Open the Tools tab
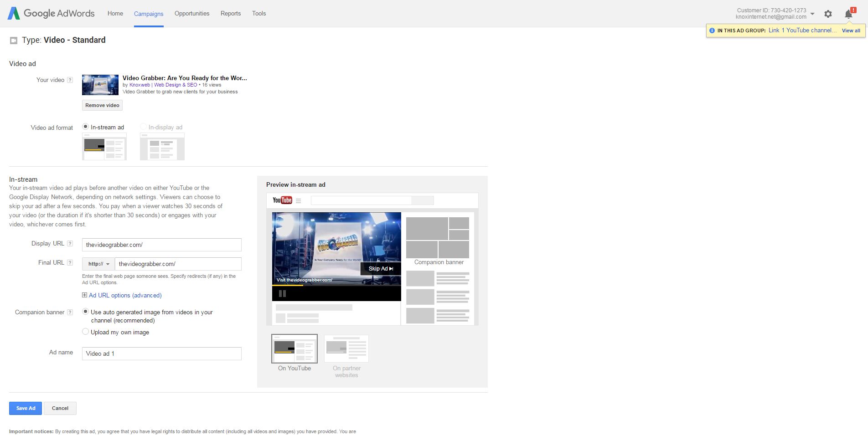868x435 pixels. click(x=259, y=14)
